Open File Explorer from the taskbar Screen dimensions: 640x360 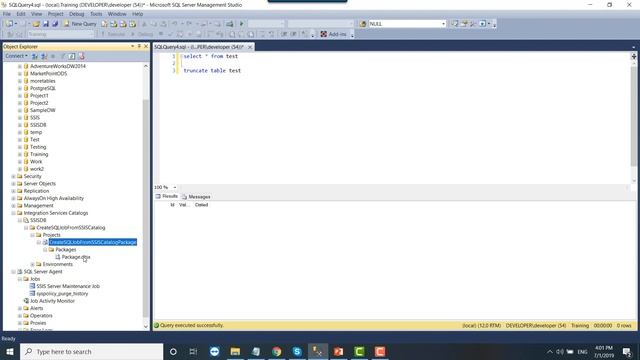pyautogui.click(x=235, y=351)
